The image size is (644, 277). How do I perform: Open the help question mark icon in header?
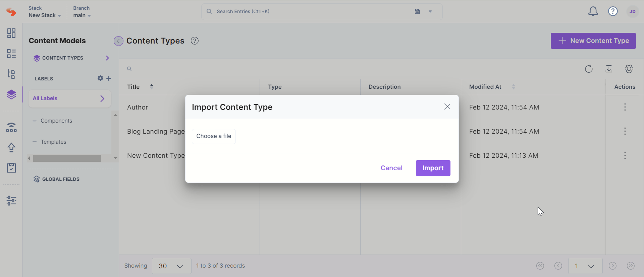pos(613,11)
